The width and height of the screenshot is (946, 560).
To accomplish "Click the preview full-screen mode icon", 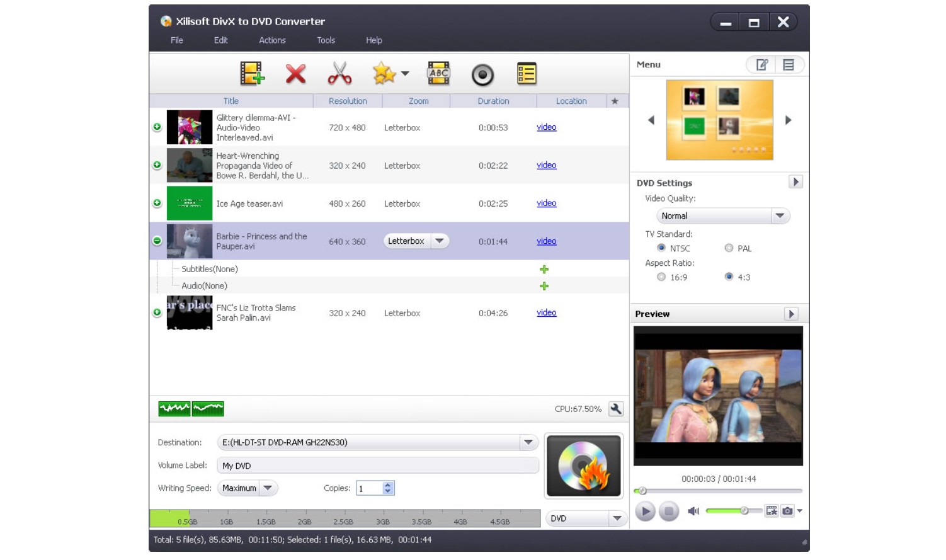I will [x=772, y=511].
